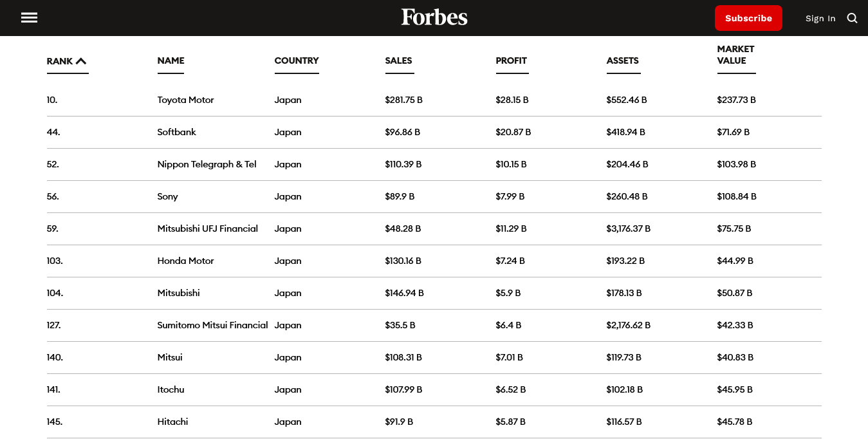Sort the table by Name column

171,61
